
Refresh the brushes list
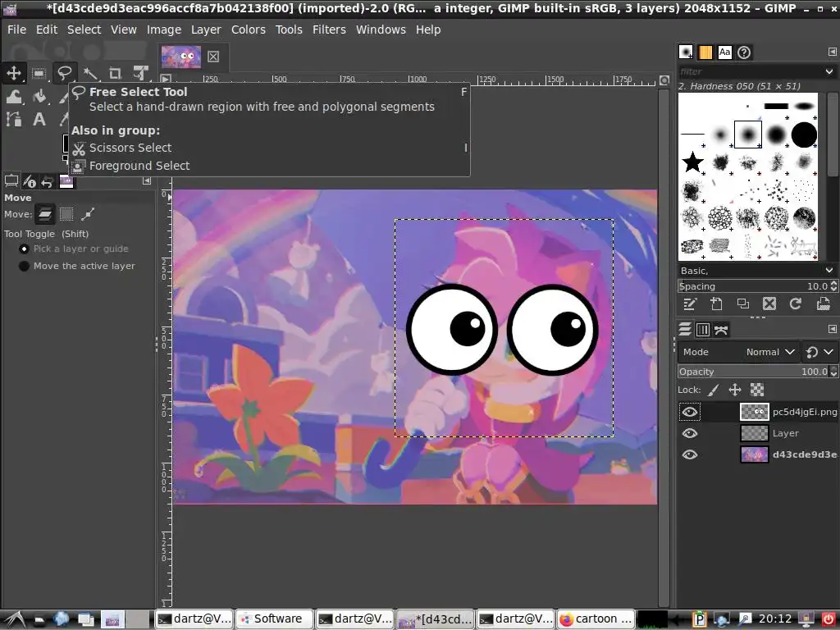click(x=796, y=304)
